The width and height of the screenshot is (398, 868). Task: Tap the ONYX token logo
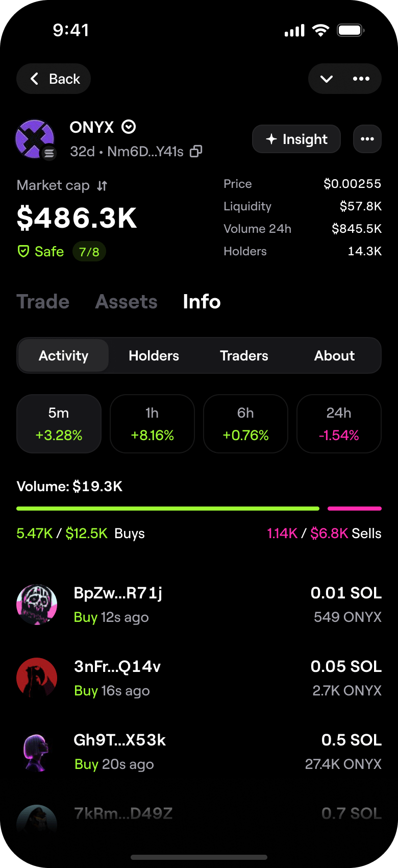click(x=35, y=139)
